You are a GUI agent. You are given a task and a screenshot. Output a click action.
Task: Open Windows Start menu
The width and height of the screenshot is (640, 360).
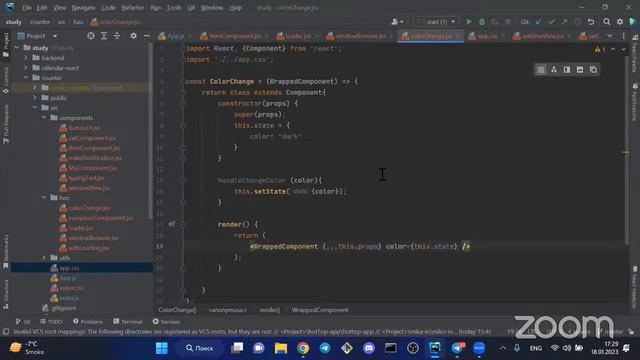click(162, 348)
